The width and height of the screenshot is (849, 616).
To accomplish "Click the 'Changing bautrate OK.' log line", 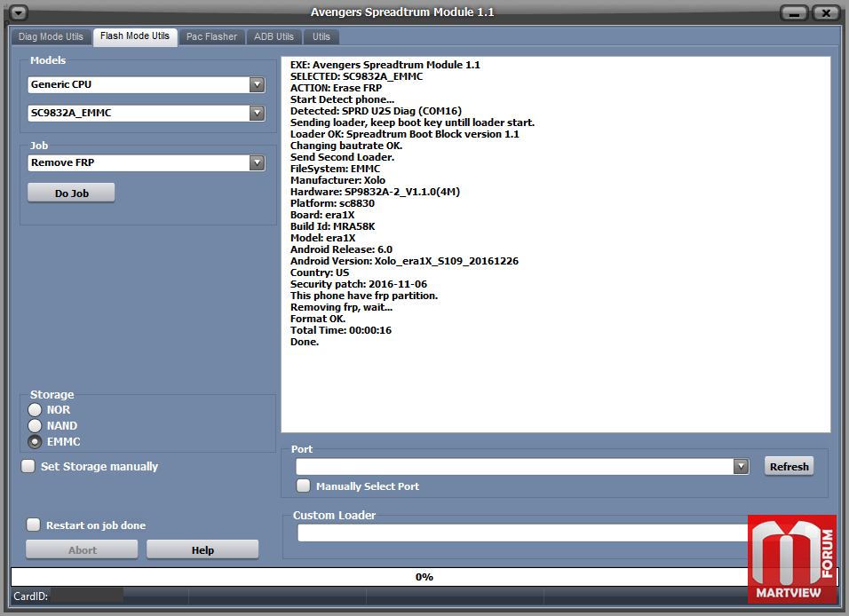I will pos(346,146).
